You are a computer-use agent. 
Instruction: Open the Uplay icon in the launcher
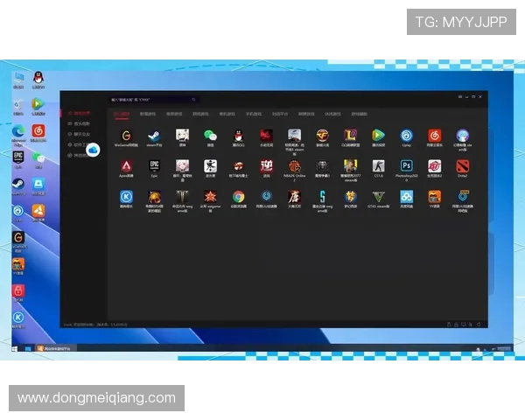click(407, 136)
